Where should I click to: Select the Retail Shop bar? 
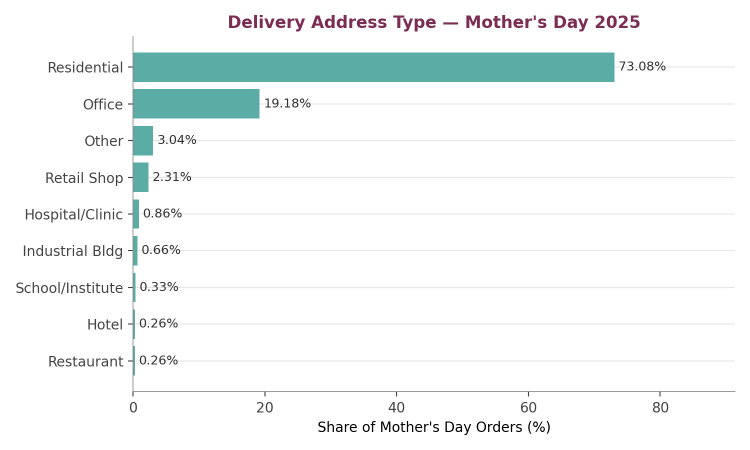coord(141,177)
